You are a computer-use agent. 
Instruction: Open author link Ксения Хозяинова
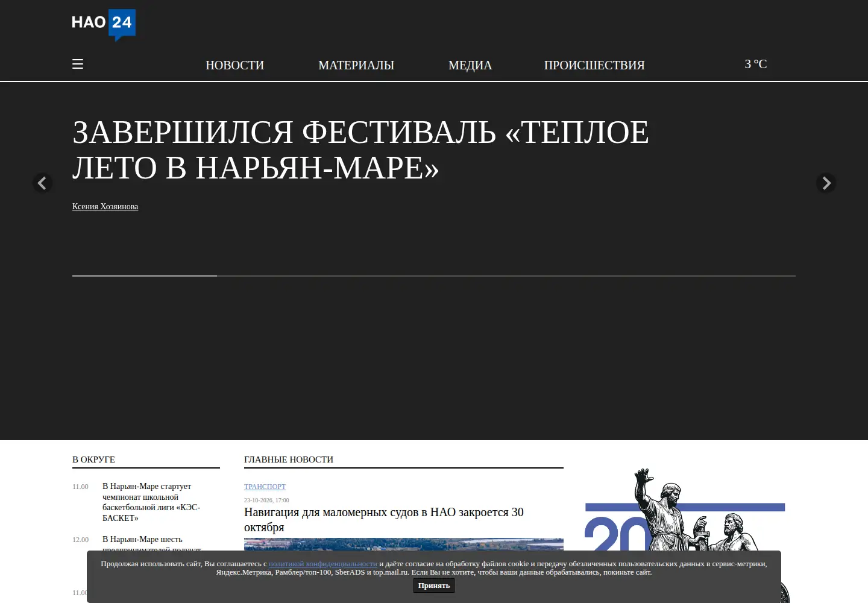105,206
